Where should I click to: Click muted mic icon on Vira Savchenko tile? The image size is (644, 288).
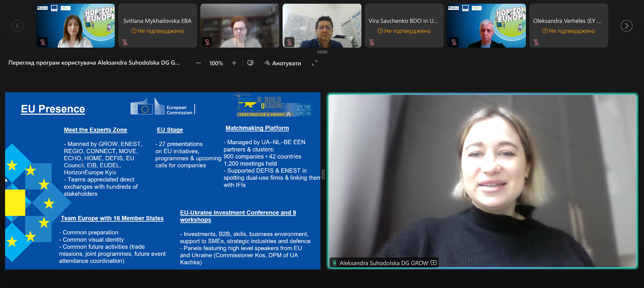(x=371, y=42)
